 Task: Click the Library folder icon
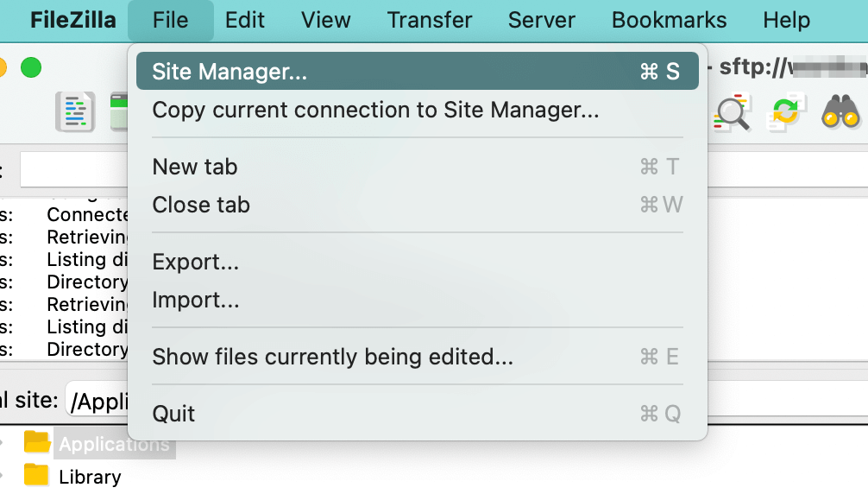(37, 476)
